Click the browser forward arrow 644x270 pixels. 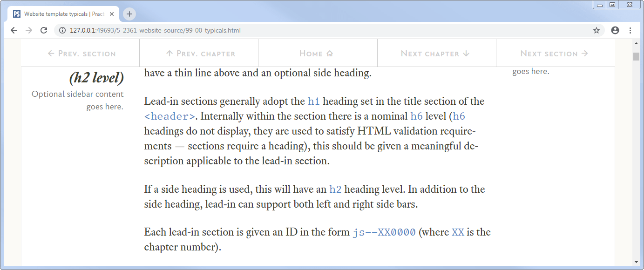[x=29, y=30]
